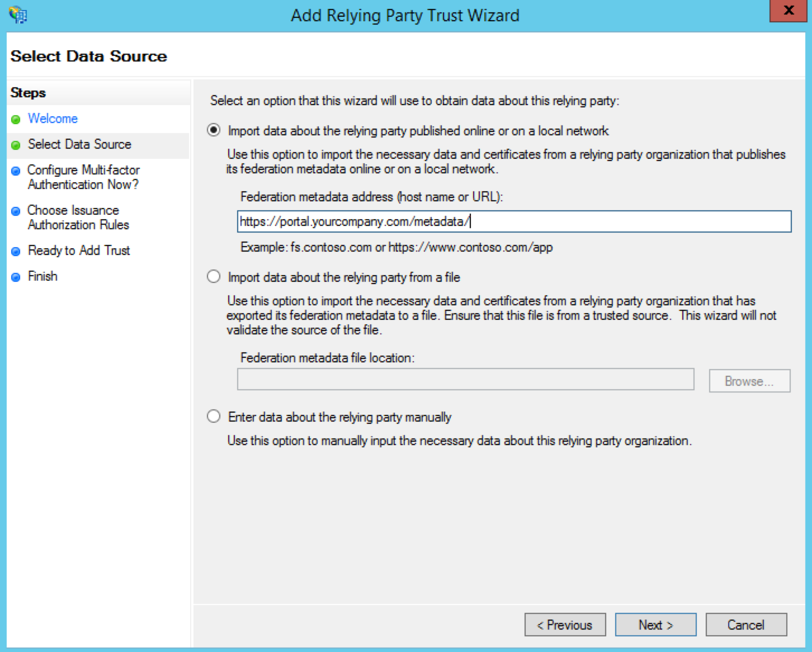Select import data published online option
This screenshot has height=652, width=812.
tap(214, 130)
